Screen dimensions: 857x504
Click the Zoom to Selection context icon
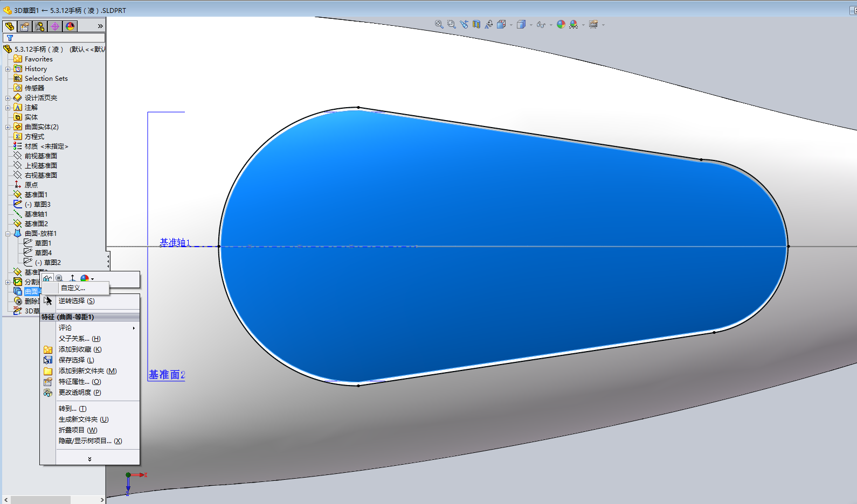[59, 278]
